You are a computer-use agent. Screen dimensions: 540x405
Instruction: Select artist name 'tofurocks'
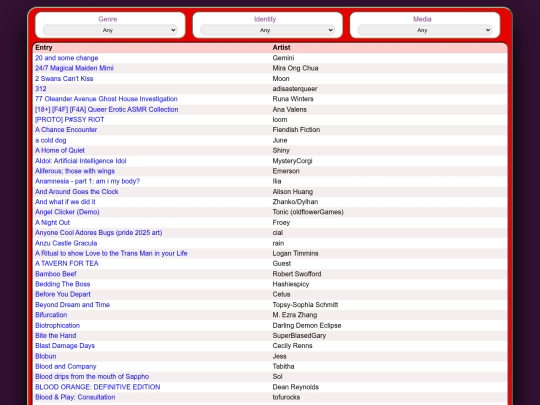(x=286, y=397)
